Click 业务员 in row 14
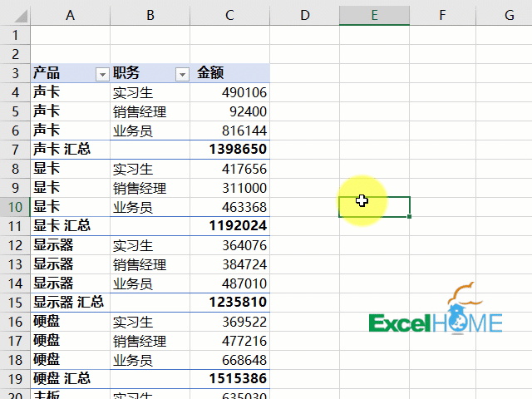Image resolution: width=532 pixels, height=399 pixels. click(133, 283)
